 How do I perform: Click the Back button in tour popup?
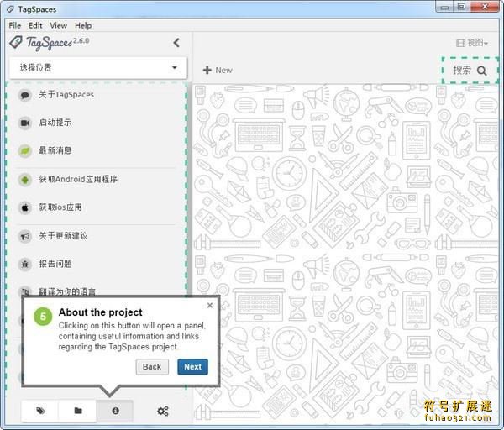pos(152,367)
